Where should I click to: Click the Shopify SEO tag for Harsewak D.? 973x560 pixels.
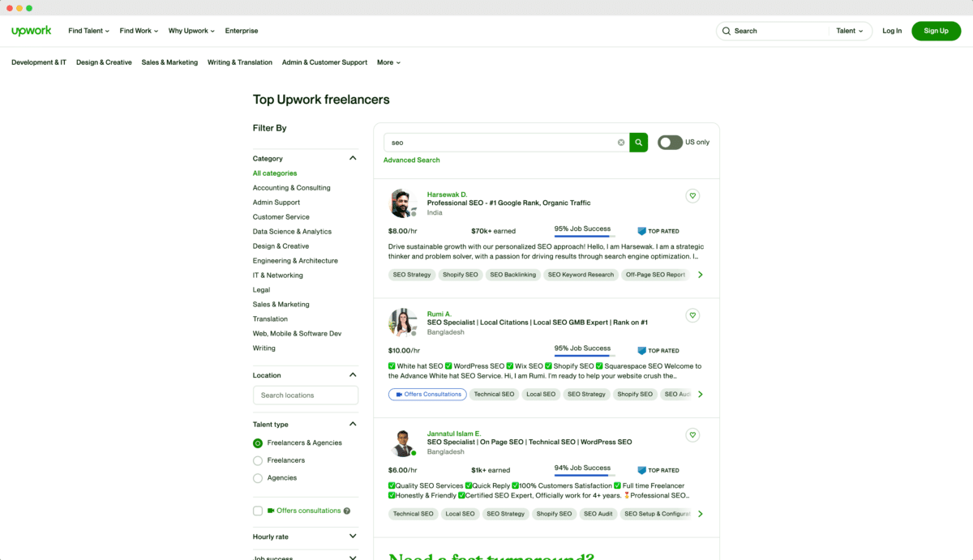coord(461,275)
